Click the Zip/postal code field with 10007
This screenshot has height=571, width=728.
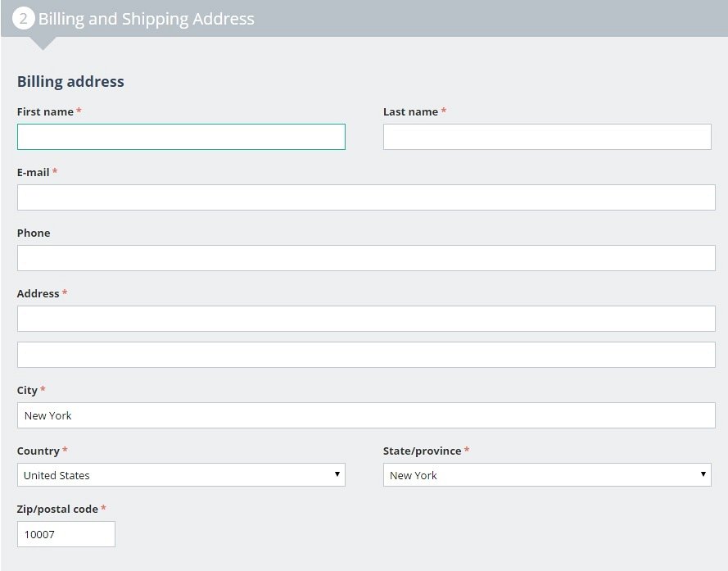click(x=66, y=534)
